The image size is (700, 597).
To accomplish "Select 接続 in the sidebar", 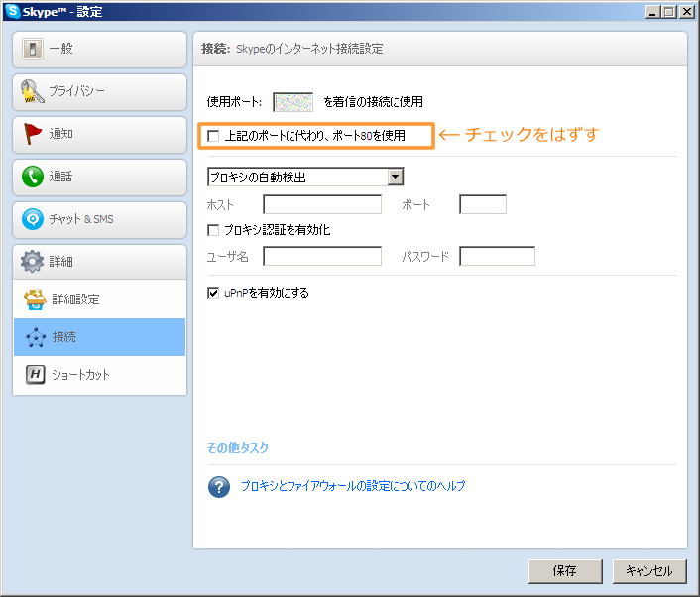I will click(99, 337).
